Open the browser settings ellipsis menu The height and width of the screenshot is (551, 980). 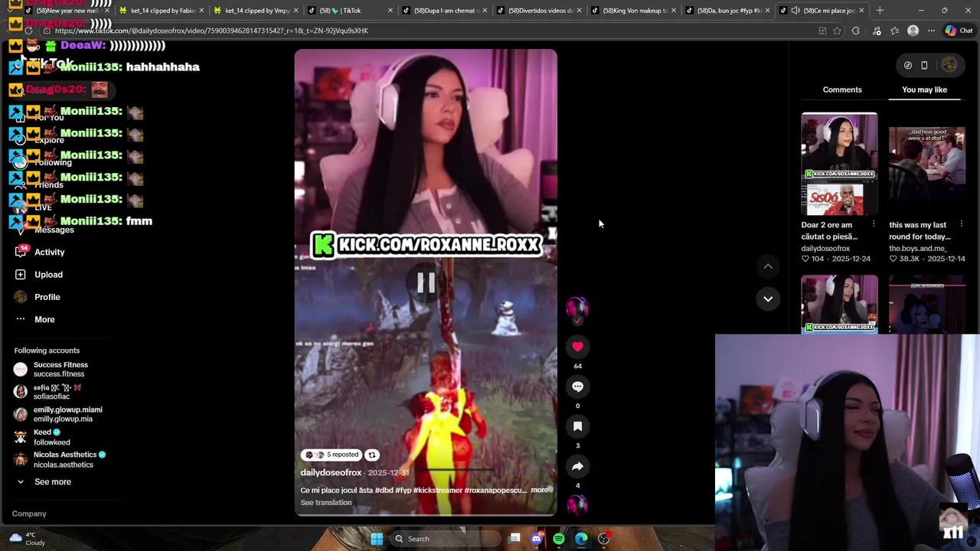pos(931,31)
